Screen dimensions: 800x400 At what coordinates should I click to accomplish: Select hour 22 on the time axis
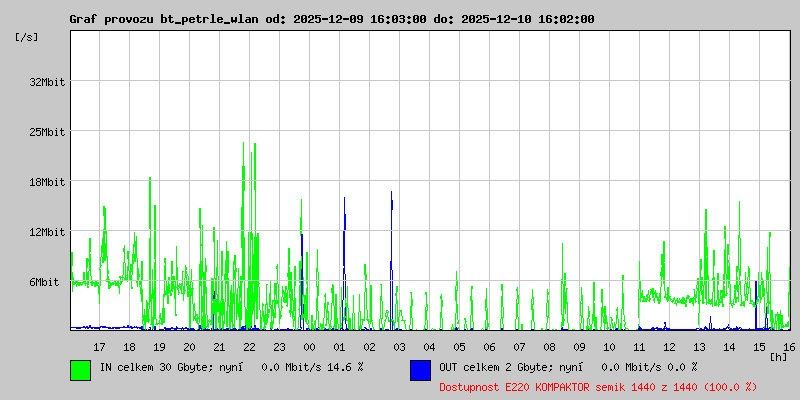(x=249, y=346)
